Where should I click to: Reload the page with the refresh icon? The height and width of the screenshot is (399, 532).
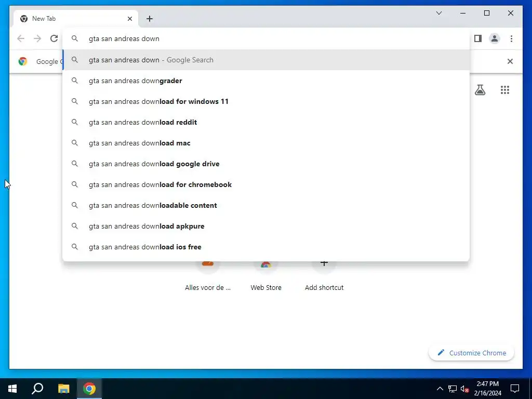pos(54,38)
